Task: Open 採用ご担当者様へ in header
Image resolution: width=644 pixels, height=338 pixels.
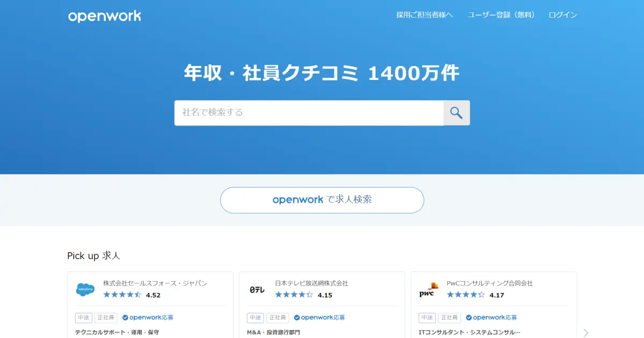Action: pyautogui.click(x=425, y=15)
